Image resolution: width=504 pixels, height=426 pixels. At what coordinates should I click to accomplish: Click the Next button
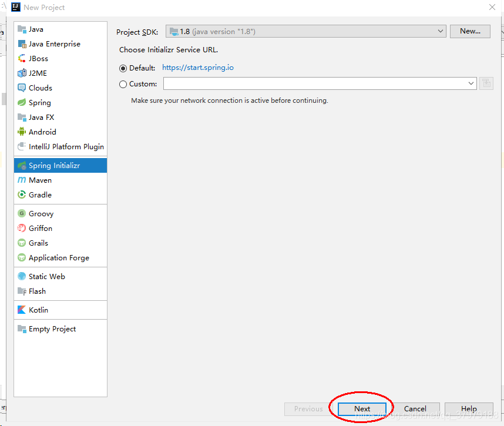click(x=362, y=408)
